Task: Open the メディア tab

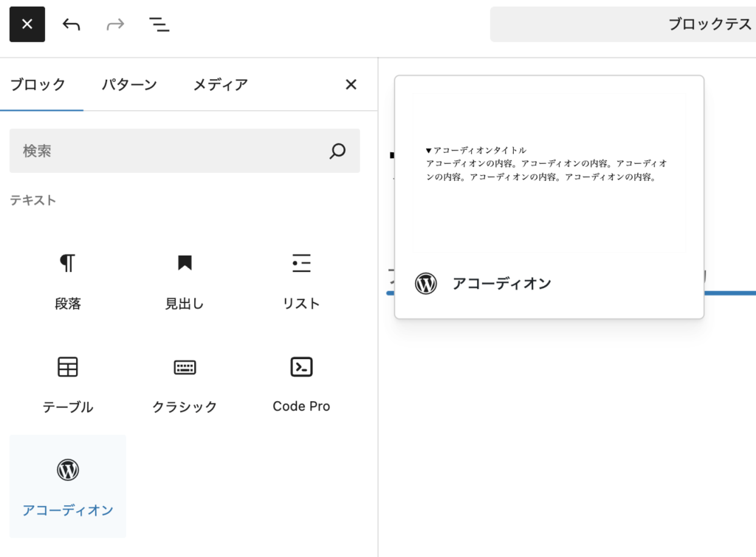Action: pos(220,85)
